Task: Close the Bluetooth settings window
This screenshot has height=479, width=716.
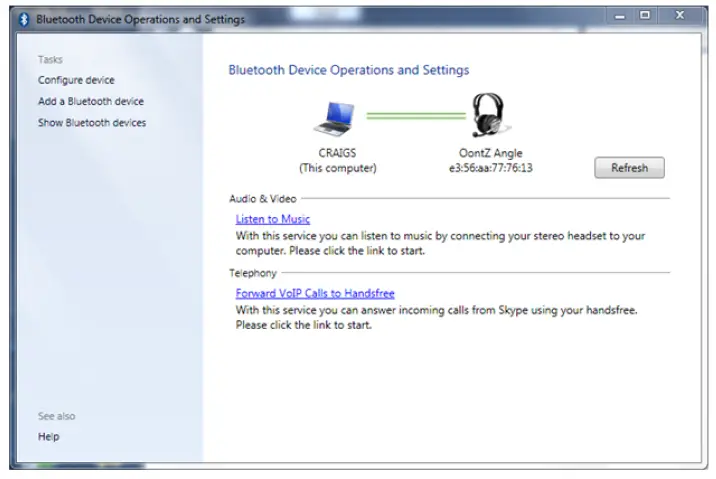Action: click(x=680, y=16)
